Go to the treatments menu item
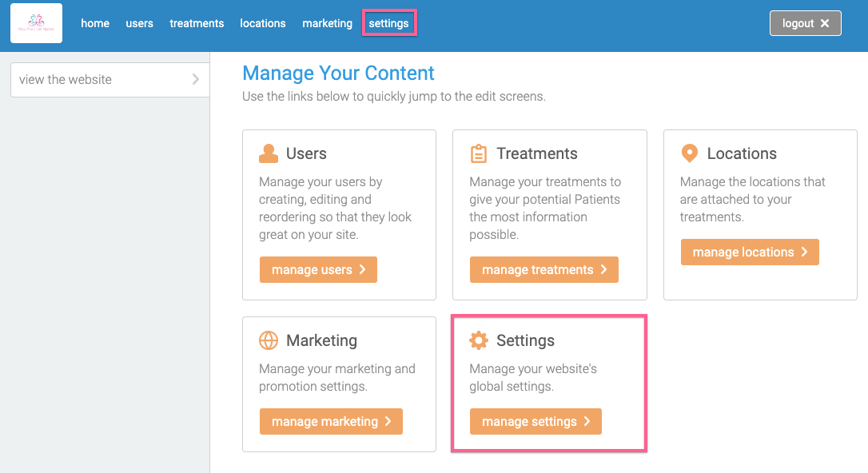 point(197,23)
